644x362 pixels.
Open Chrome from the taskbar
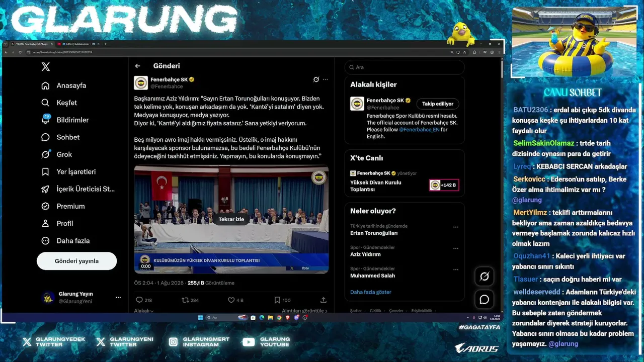pyautogui.click(x=279, y=318)
